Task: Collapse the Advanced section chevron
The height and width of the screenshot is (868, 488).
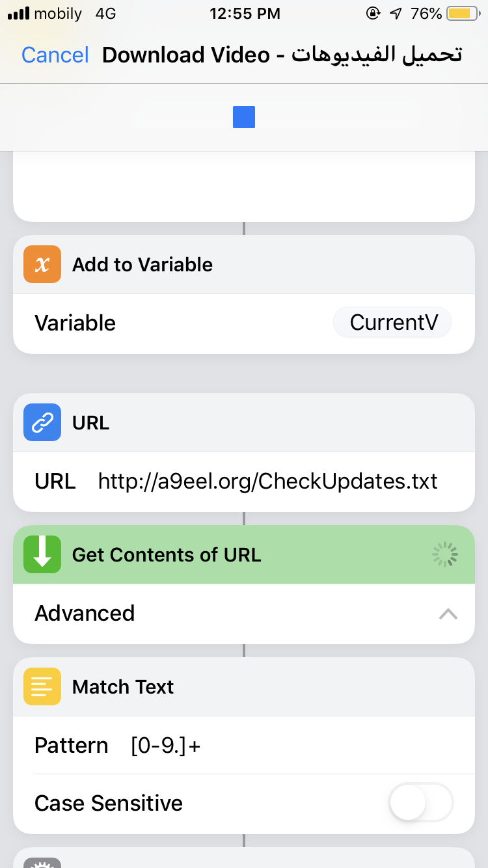Action: tap(448, 614)
